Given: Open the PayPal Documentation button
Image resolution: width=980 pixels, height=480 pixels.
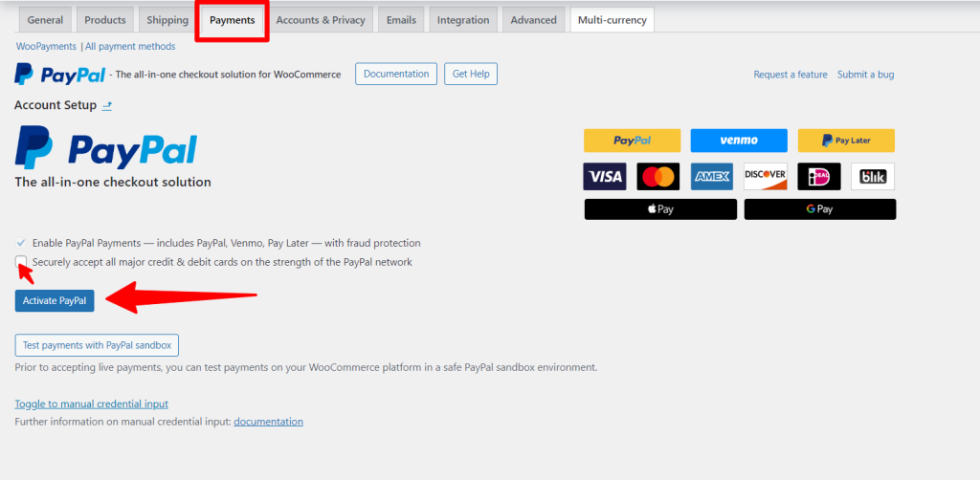Looking at the screenshot, I should point(395,74).
